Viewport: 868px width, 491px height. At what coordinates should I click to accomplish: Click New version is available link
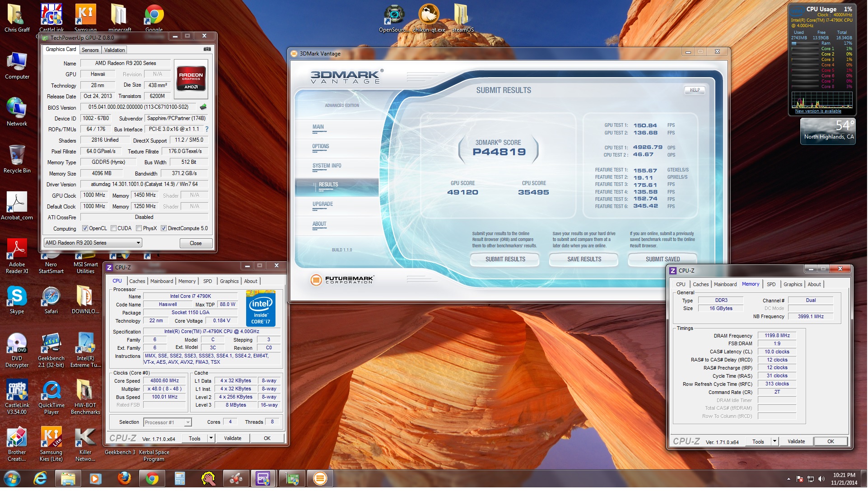pos(818,111)
